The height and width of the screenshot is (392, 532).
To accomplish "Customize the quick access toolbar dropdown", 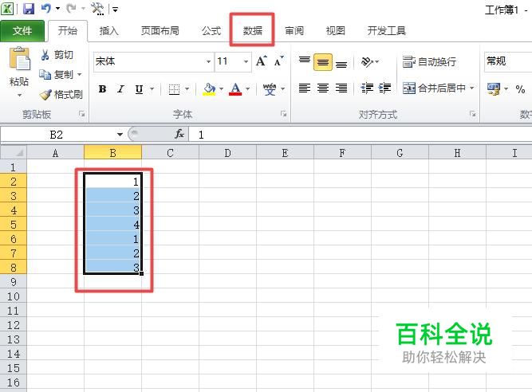I will tap(116, 10).
